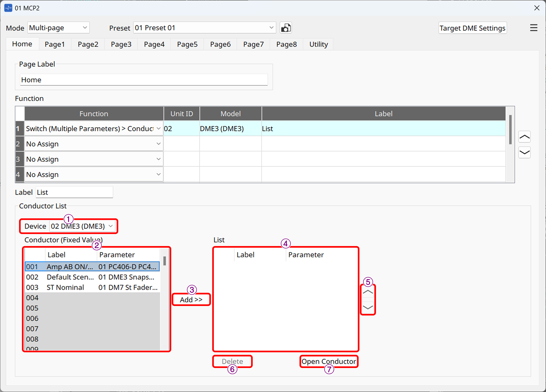Open the Device dropdown 02 DME3 (DME3)

click(x=82, y=226)
